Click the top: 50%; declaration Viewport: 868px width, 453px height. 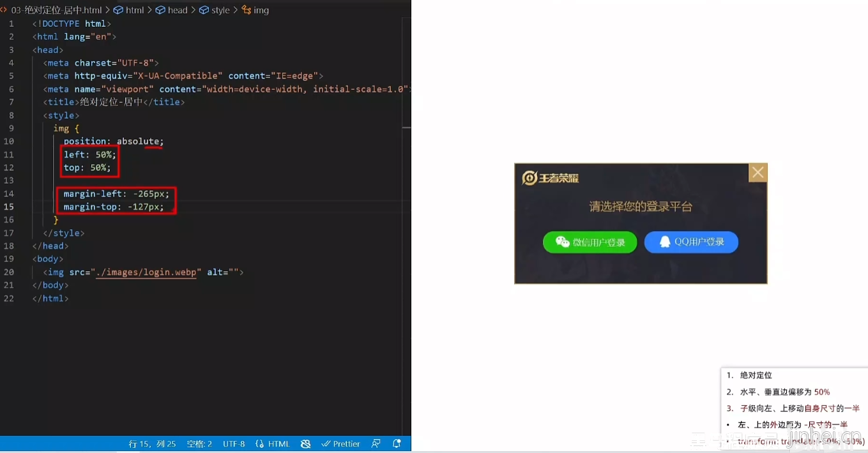tap(88, 167)
